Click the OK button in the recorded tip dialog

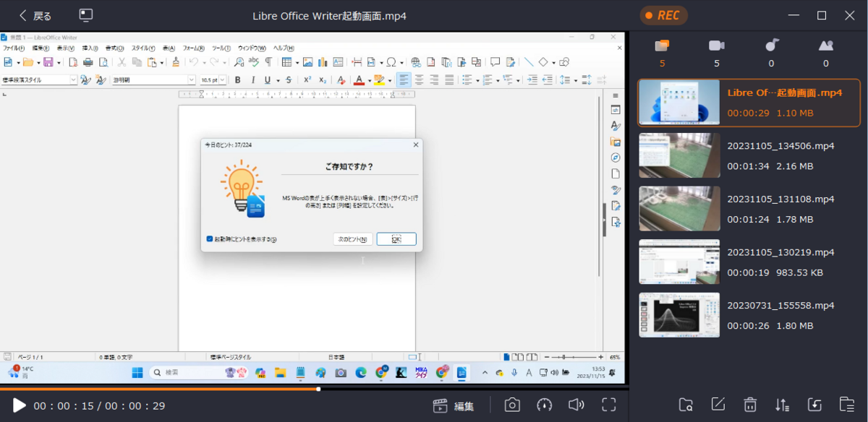click(x=396, y=239)
